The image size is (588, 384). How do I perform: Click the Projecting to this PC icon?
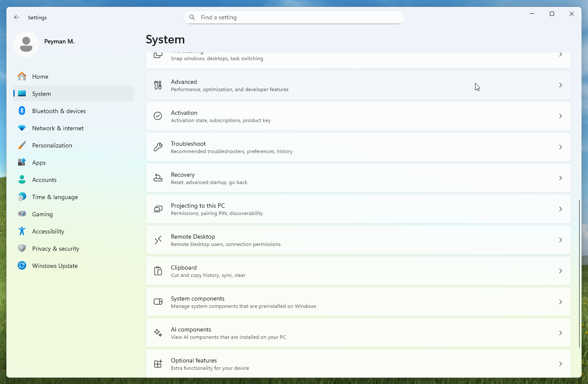pos(158,209)
